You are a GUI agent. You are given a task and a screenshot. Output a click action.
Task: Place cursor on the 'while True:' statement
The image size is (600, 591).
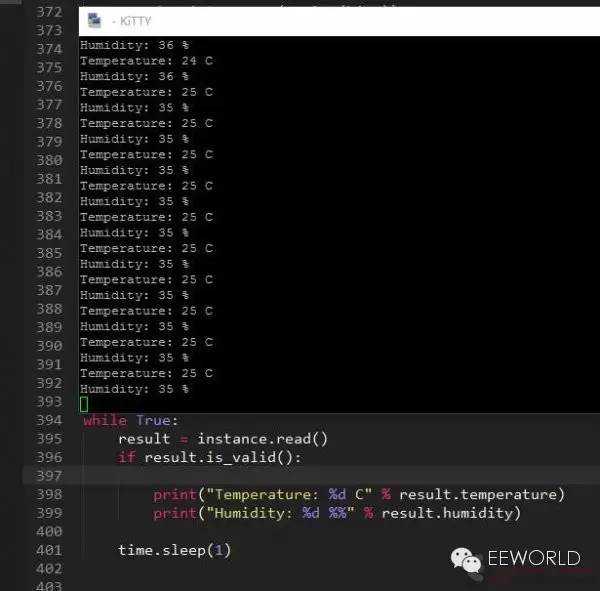[131, 420]
